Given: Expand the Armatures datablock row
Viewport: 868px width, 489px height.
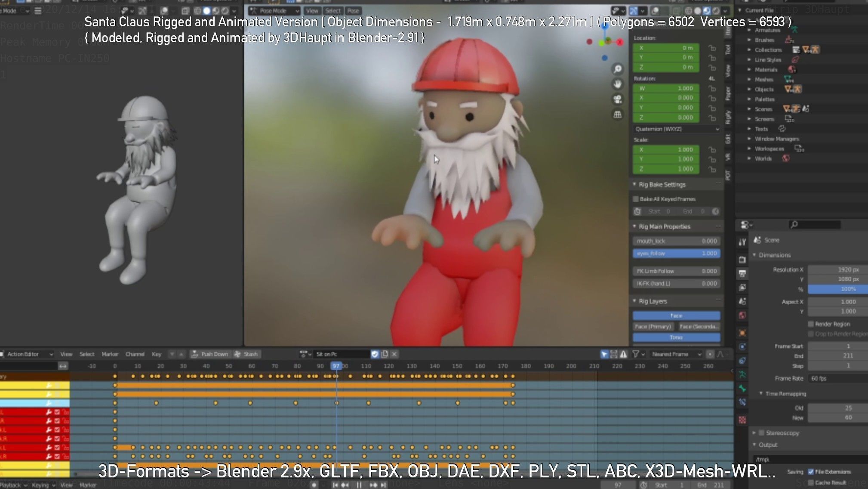Looking at the screenshot, I should tap(749, 30).
